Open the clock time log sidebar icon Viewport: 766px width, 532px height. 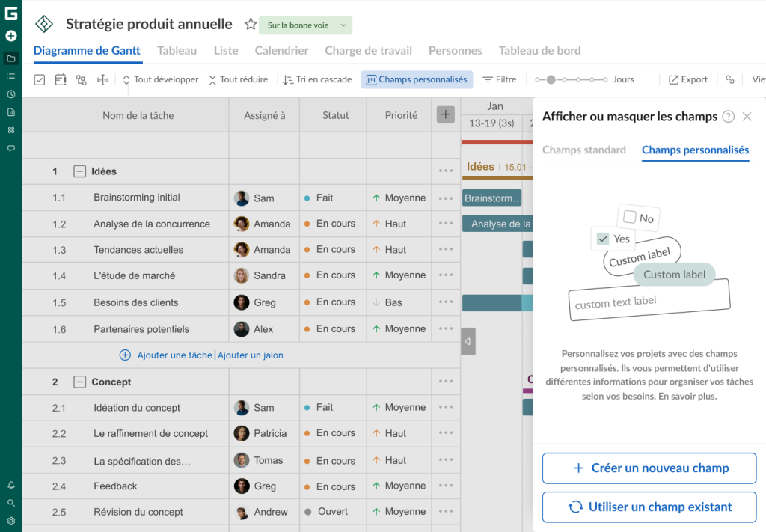click(x=10, y=94)
